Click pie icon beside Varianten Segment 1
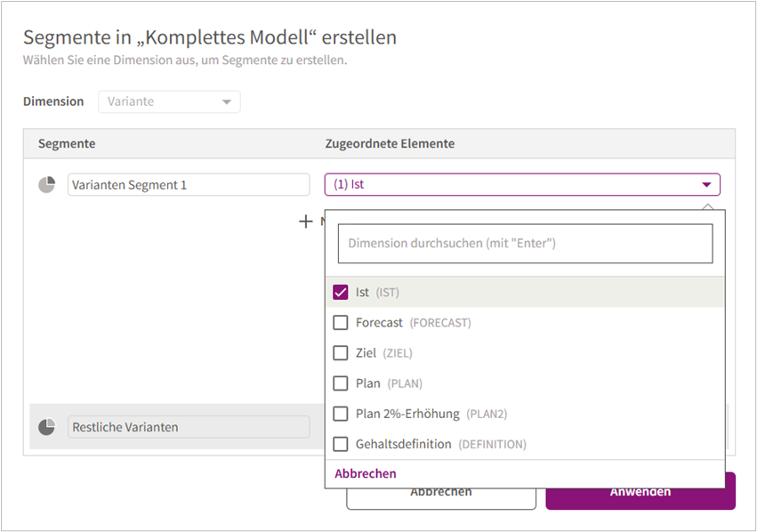 [47, 184]
